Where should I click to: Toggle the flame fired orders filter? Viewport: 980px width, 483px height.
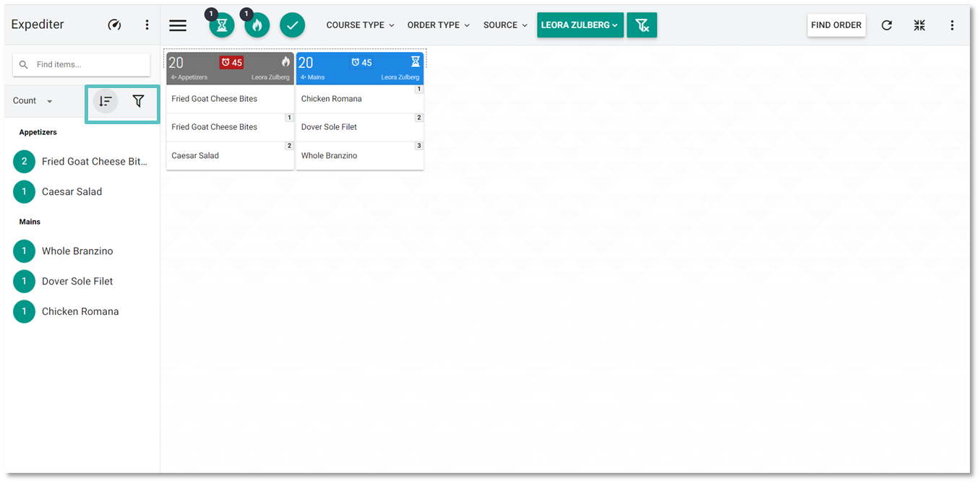click(x=257, y=25)
